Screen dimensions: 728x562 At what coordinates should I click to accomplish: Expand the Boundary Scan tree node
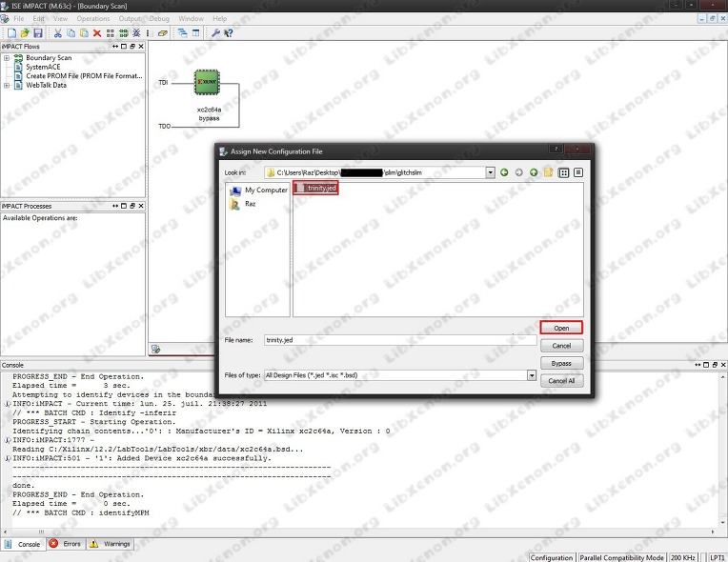pyautogui.click(x=7, y=58)
